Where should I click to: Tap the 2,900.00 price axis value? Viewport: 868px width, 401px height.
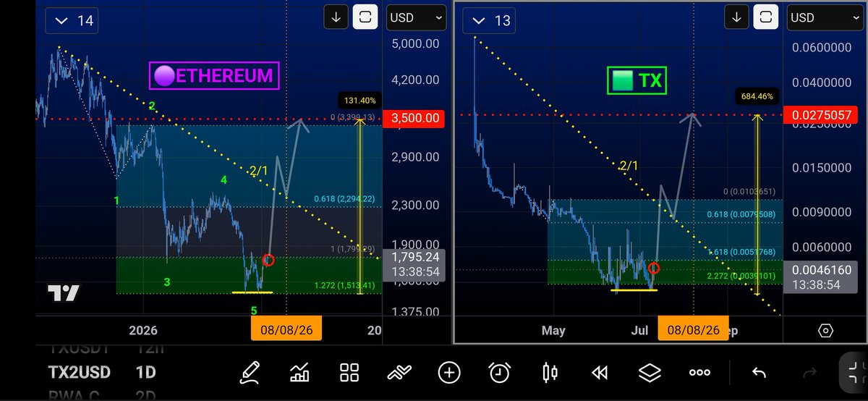pyautogui.click(x=415, y=157)
